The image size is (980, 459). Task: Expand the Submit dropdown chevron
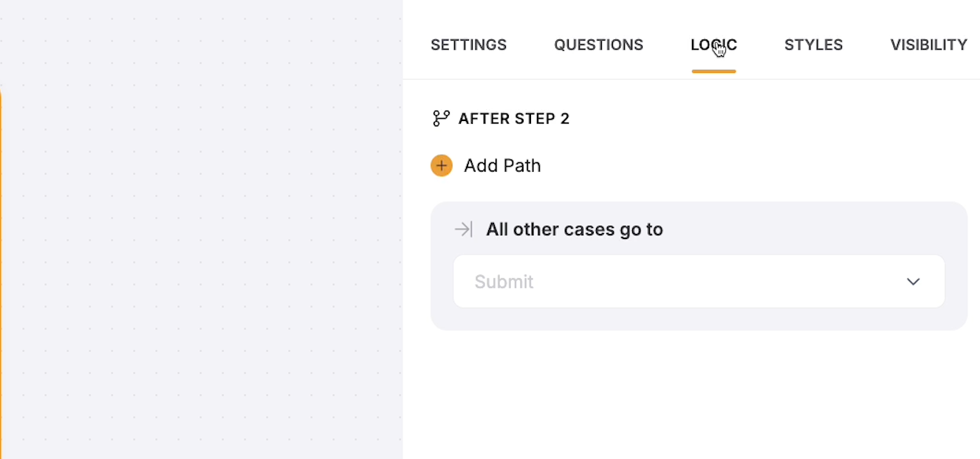(x=913, y=282)
